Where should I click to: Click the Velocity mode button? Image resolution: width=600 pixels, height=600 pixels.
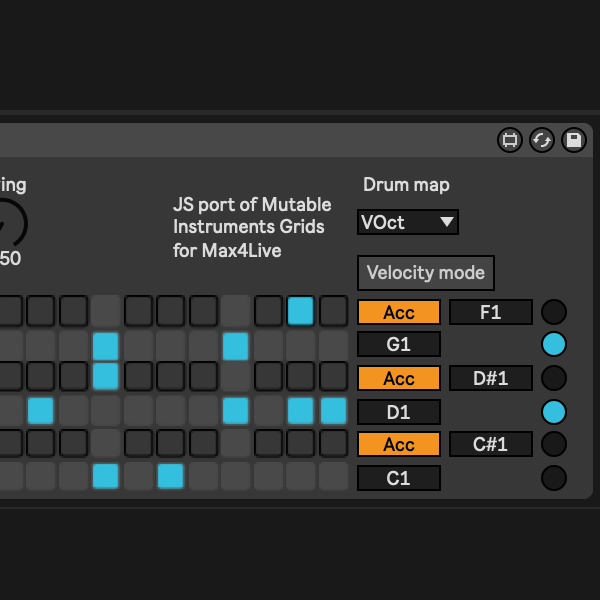click(426, 272)
